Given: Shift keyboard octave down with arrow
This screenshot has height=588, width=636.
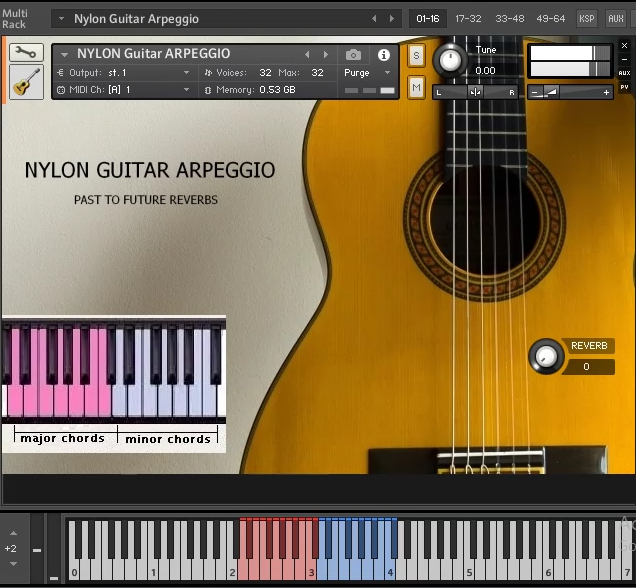Looking at the screenshot, I should (13, 564).
